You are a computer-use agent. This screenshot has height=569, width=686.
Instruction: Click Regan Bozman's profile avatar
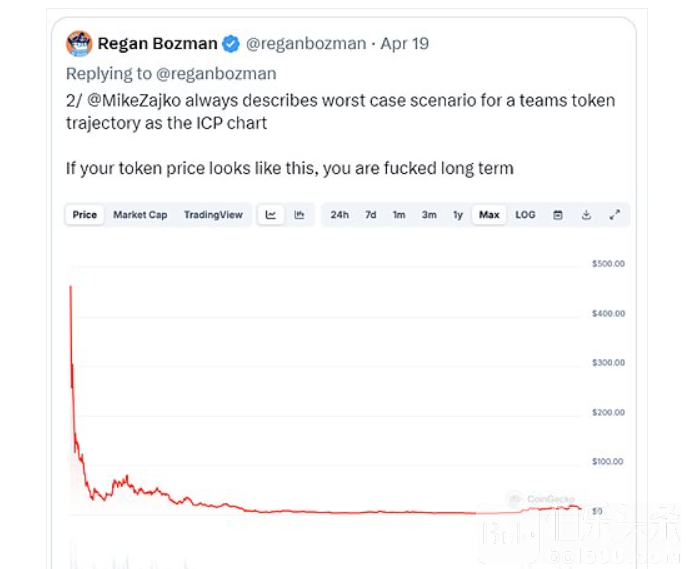(x=79, y=43)
